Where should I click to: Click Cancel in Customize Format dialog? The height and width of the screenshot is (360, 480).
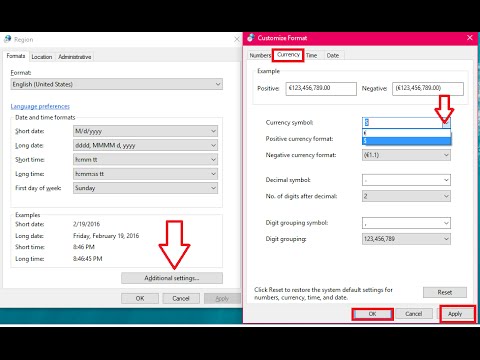[414, 314]
